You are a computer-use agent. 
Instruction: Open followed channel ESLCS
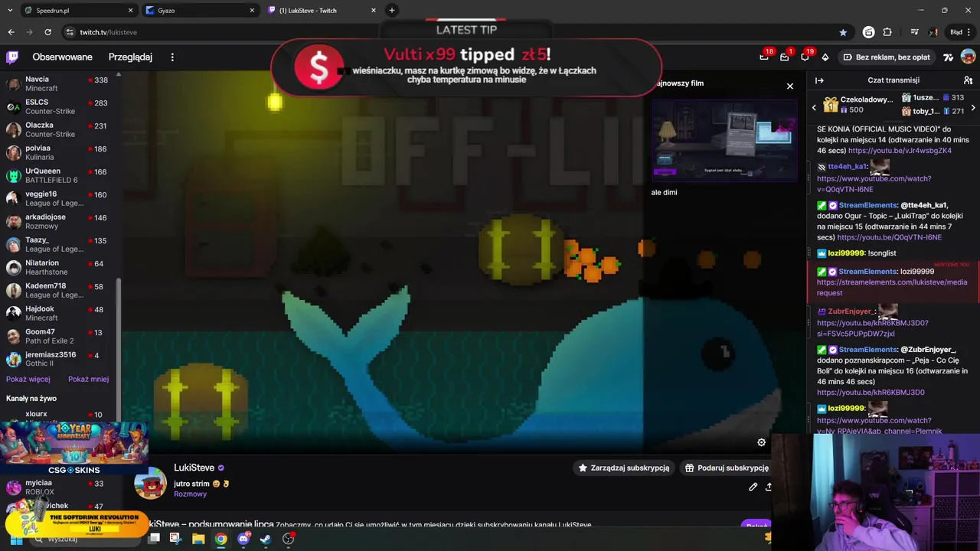tap(59, 106)
